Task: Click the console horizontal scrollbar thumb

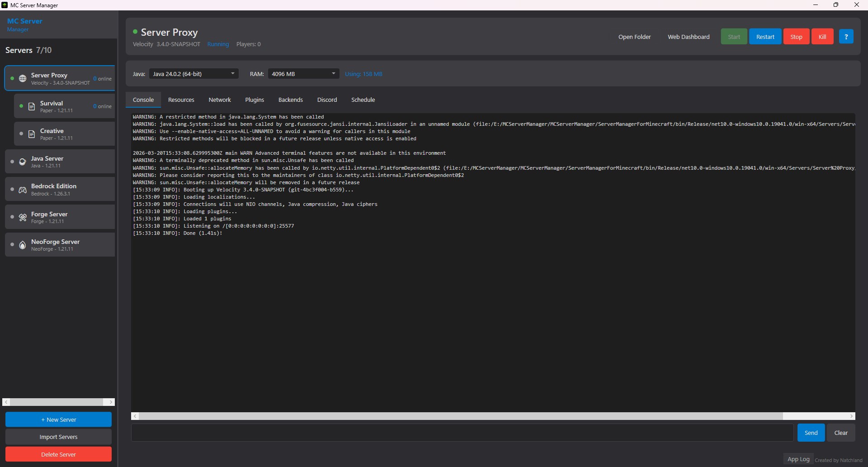Action: 461,416
